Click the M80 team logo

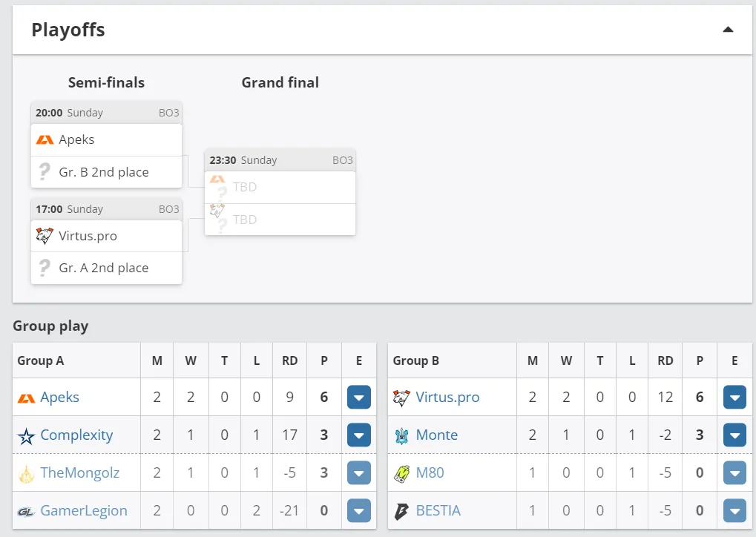tap(401, 473)
